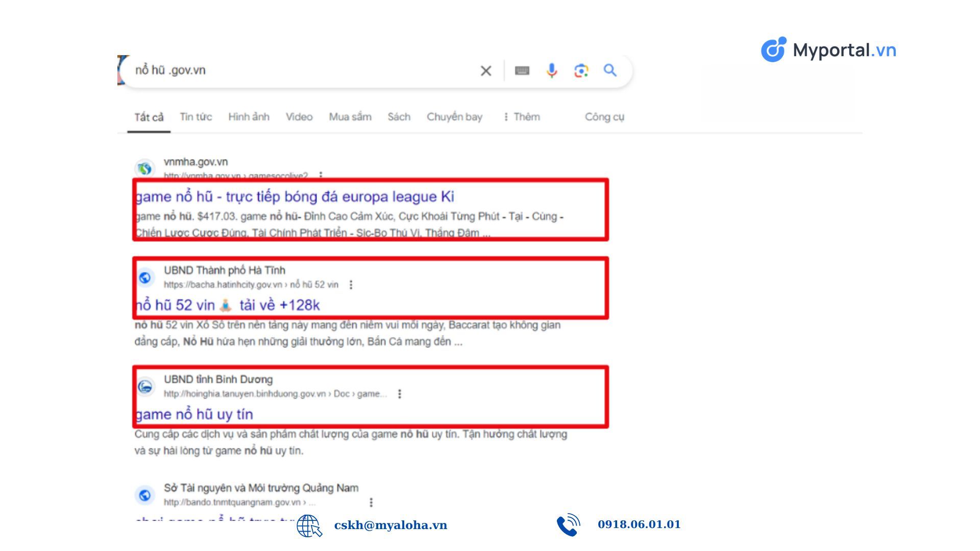Viewport: 980px width, 551px height.
Task: Click the vnmha.gov.vn site favicon
Action: (145, 168)
